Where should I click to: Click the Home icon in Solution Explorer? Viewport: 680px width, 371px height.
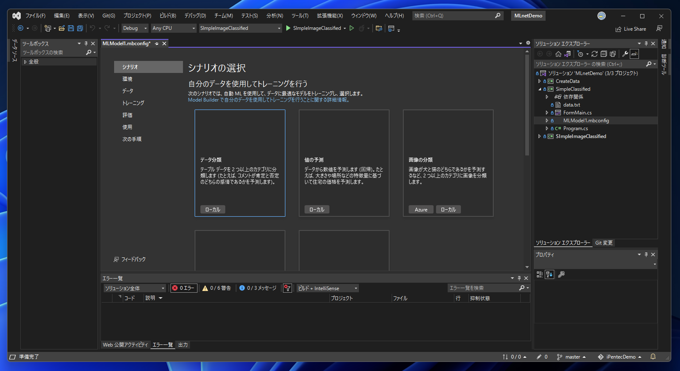[558, 54]
